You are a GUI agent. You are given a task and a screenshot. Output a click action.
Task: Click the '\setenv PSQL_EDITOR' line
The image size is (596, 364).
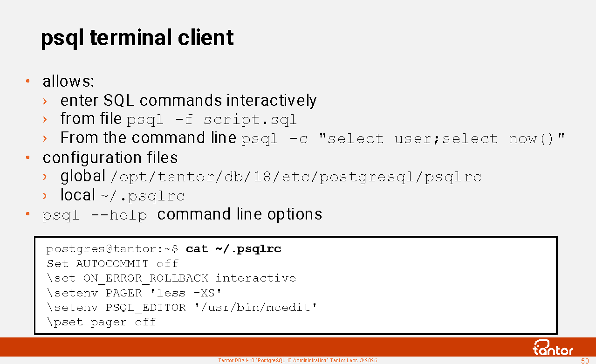pyautogui.click(x=182, y=308)
